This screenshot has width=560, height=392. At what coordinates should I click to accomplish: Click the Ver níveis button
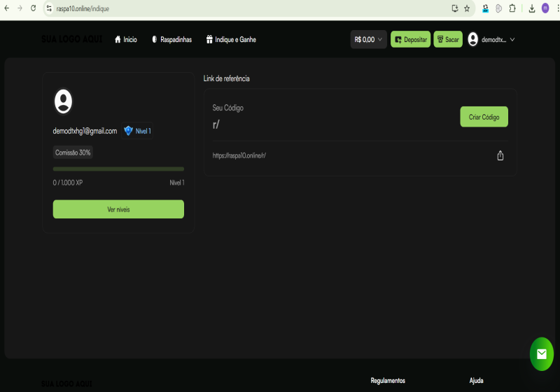118,209
